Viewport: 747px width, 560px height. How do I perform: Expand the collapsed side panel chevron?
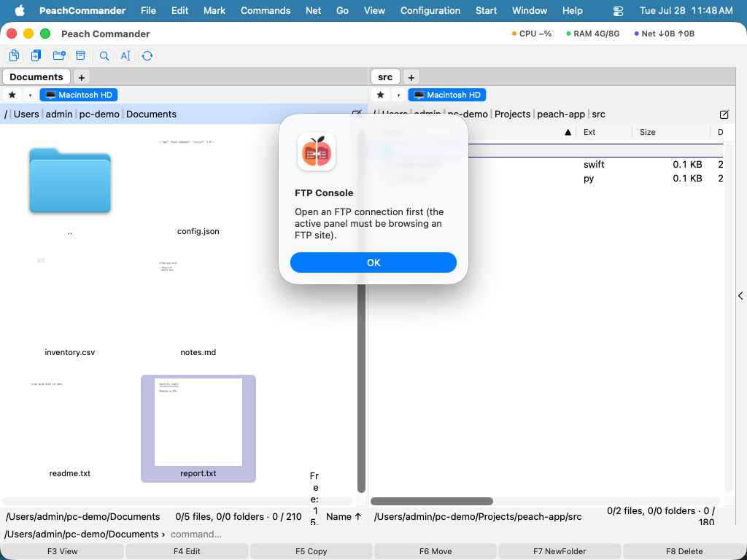[741, 296]
